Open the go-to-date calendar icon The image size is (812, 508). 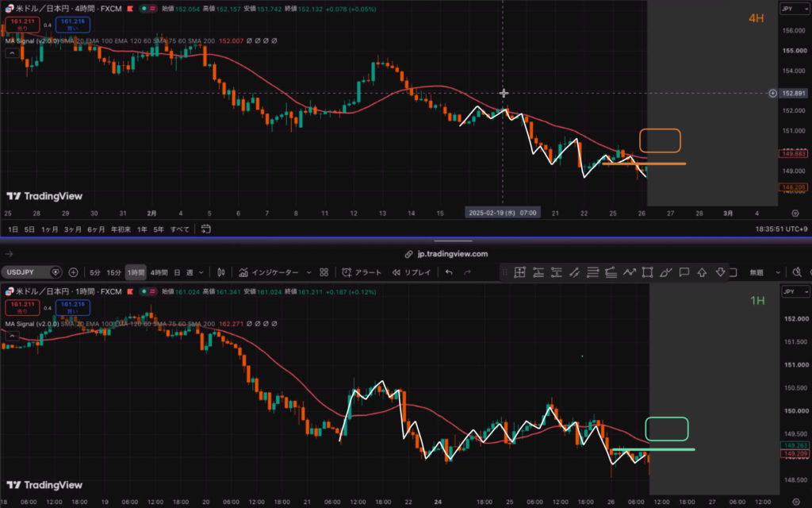[x=205, y=229]
